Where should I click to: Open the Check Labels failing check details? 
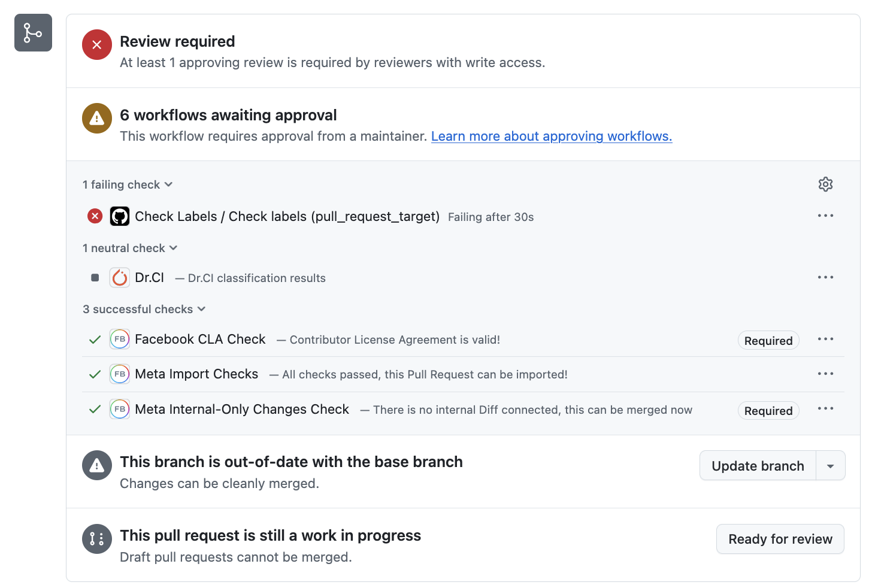(x=287, y=216)
